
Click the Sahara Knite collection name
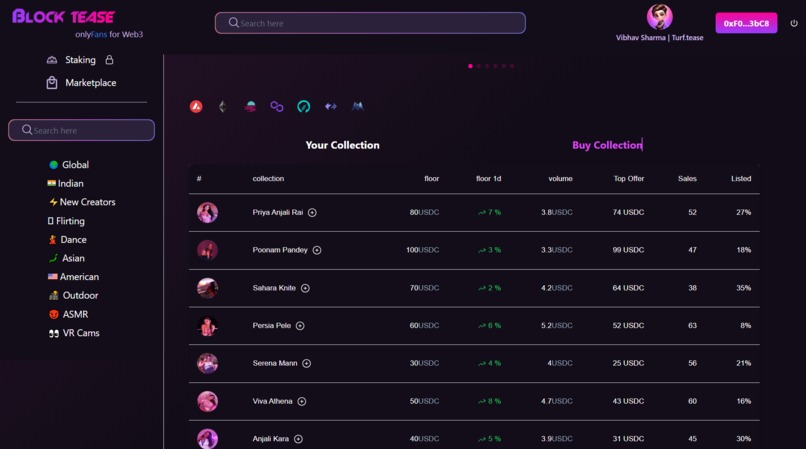[274, 288]
